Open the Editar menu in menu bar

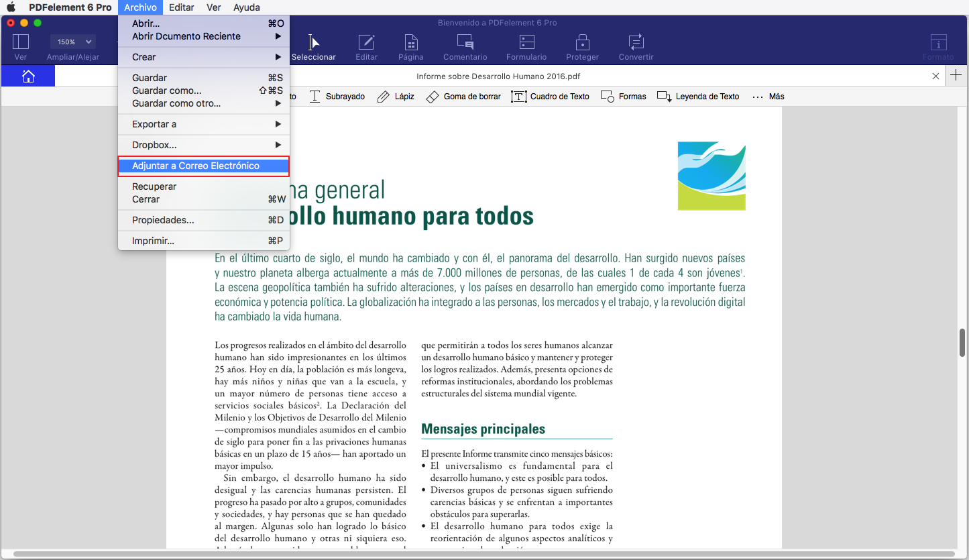tap(181, 7)
